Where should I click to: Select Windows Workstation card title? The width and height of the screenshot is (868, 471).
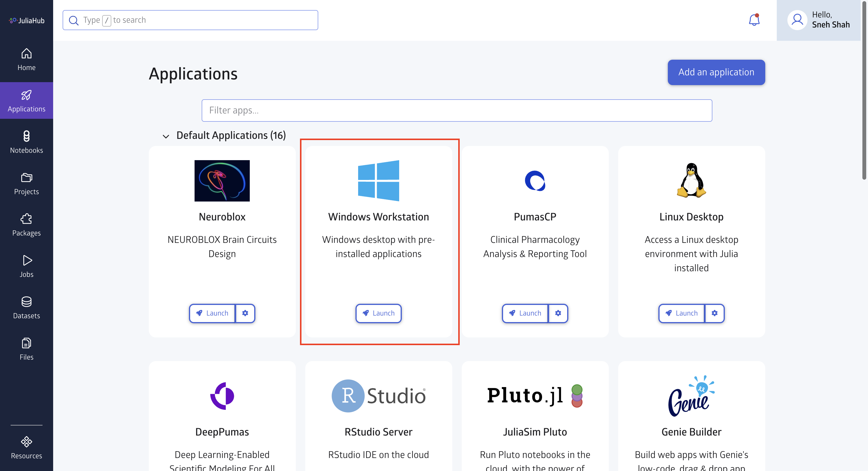click(x=378, y=217)
